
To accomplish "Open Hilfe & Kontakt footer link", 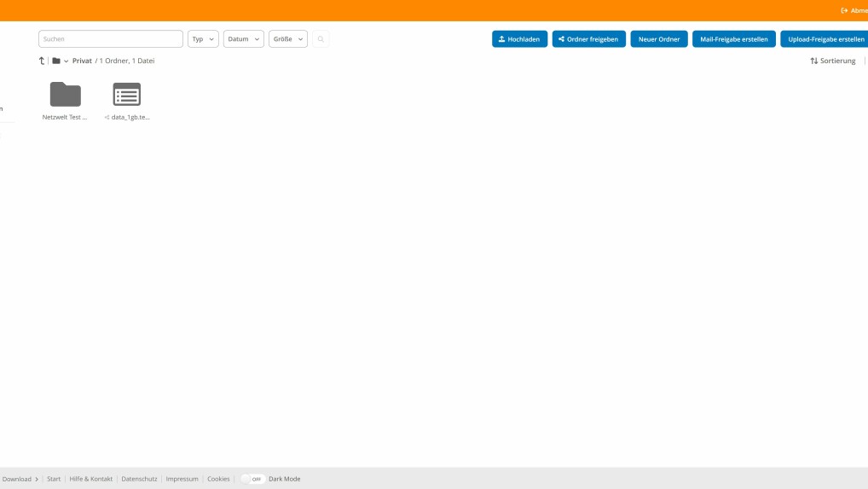I will click(91, 479).
